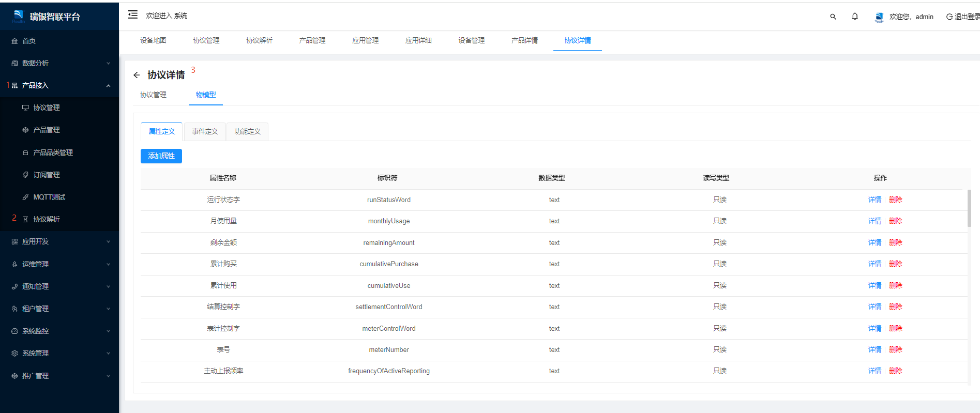Open 详情 for remainingAmount row
Screen dimensions: 980x413
(x=875, y=242)
